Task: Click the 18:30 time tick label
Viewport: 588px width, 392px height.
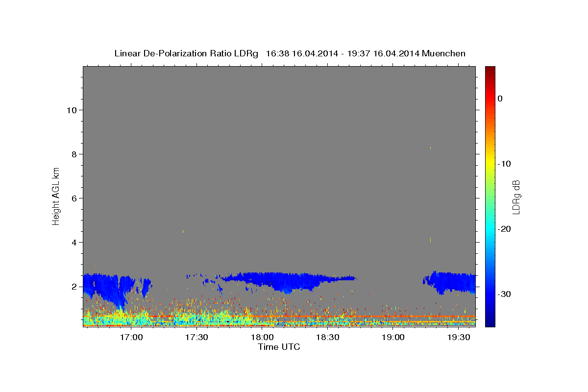Action: click(328, 338)
